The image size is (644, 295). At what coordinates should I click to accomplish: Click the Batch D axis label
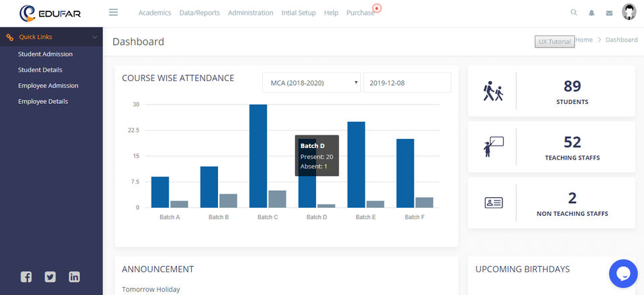[x=317, y=217]
